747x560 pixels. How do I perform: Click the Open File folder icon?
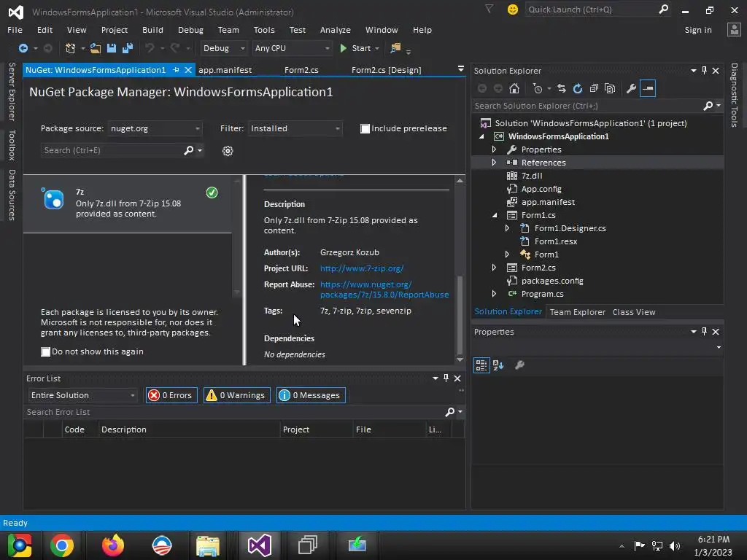tap(96, 48)
